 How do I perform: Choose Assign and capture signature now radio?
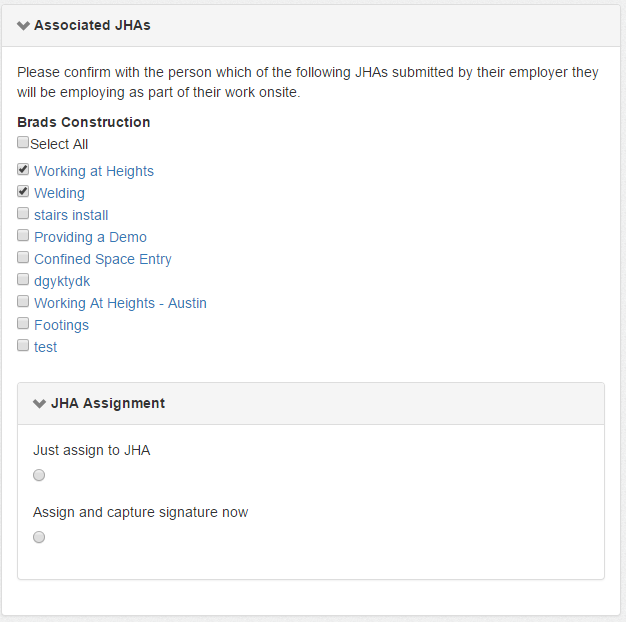39,537
